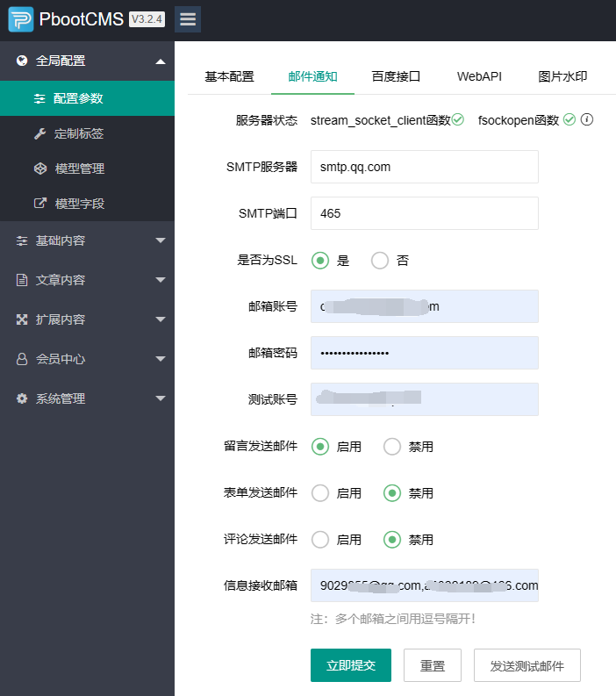Focus the 邮箱密码 password field
This screenshot has width=616, height=696.
425,353
